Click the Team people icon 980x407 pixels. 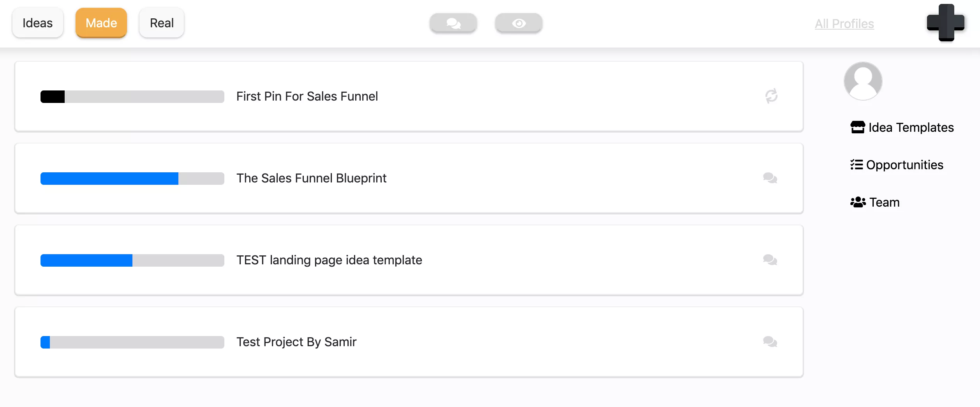(x=858, y=202)
